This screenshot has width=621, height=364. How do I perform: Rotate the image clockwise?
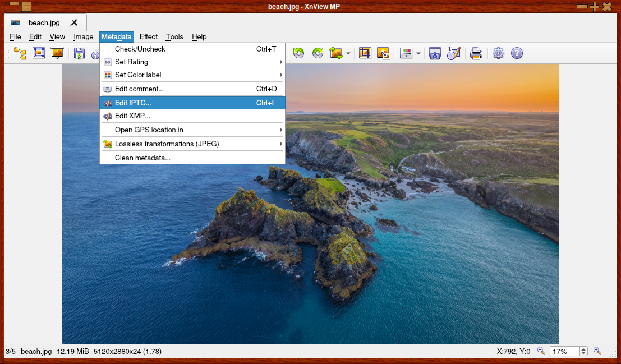coord(318,53)
